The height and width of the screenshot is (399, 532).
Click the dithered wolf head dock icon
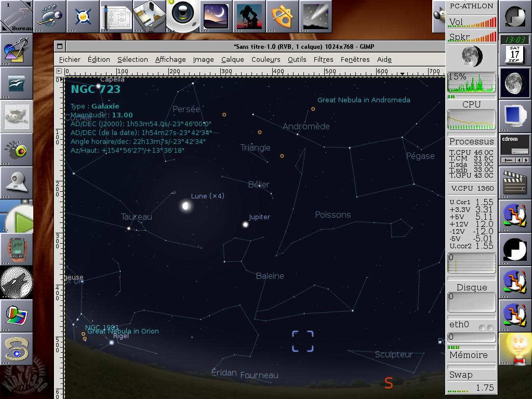click(x=16, y=282)
